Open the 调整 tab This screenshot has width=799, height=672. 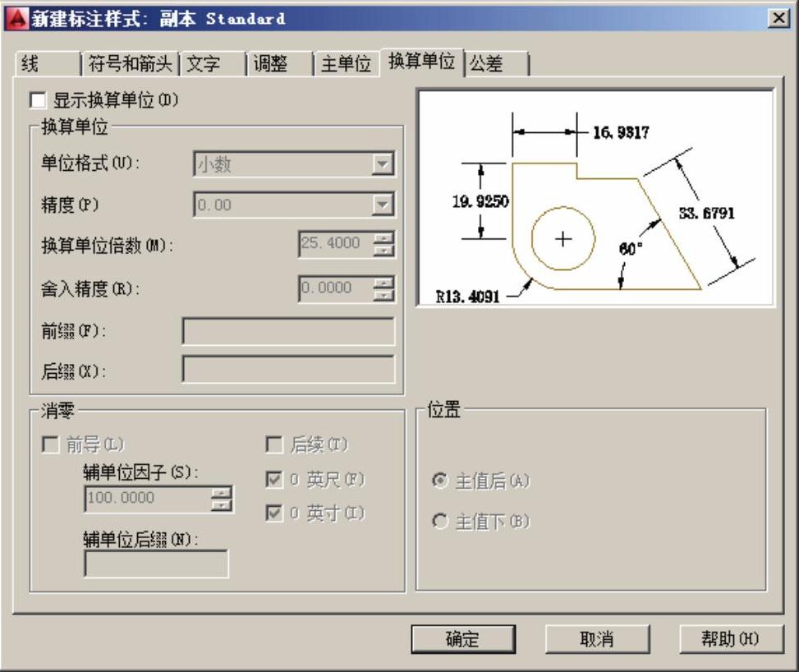[270, 64]
